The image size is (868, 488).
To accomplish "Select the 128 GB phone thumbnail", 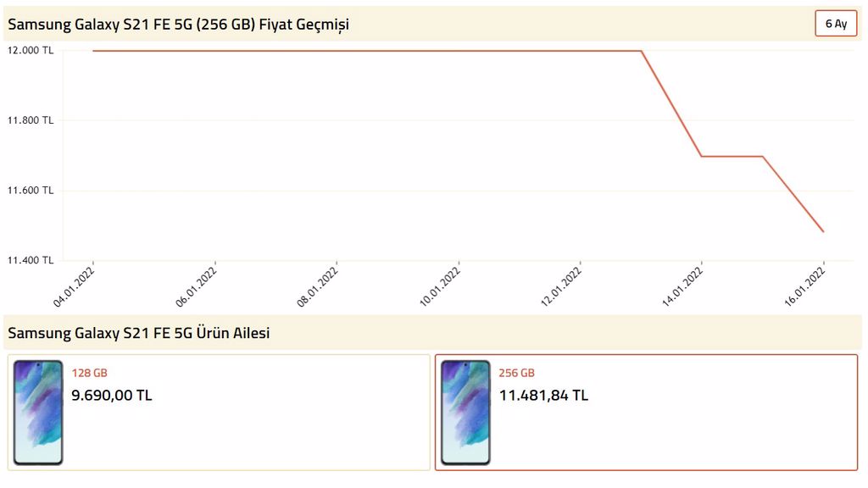I will point(38,413).
